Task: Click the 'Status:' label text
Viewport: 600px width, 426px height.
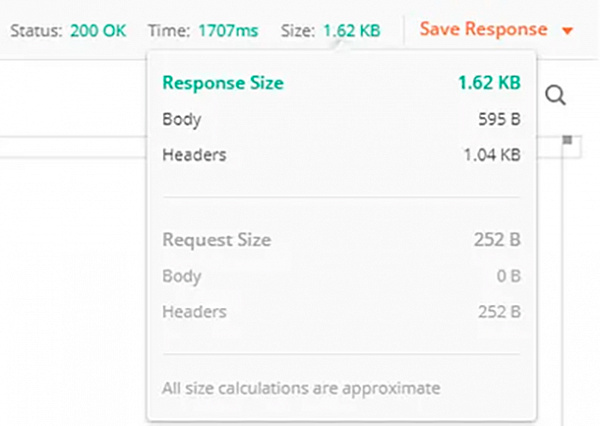Action: (x=37, y=31)
